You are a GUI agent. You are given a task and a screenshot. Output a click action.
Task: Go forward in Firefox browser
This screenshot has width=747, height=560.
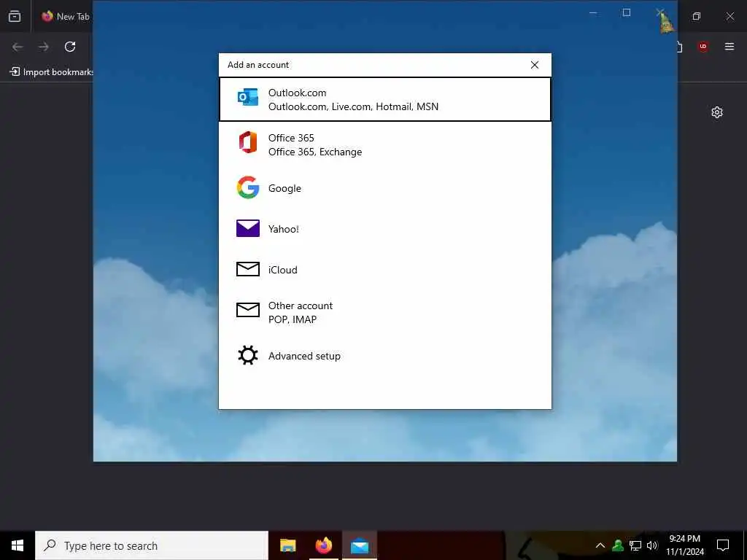pos(43,47)
